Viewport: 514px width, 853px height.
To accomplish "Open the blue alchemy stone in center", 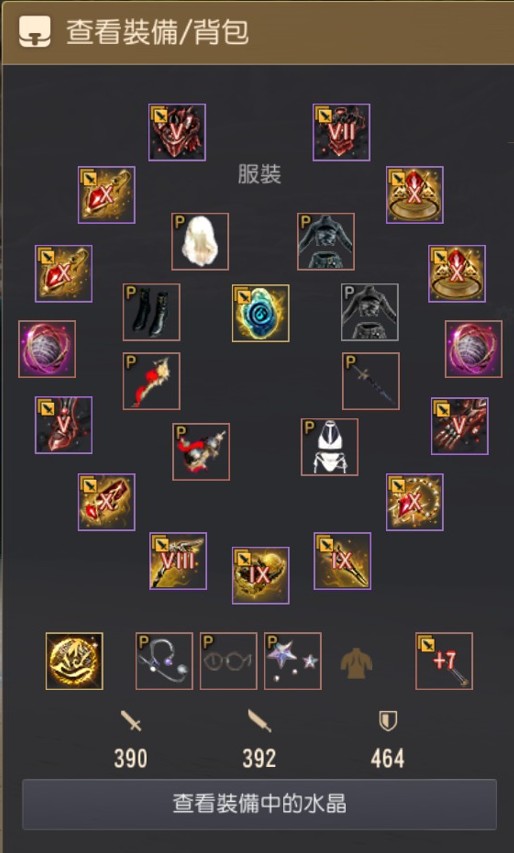I will pos(261,313).
